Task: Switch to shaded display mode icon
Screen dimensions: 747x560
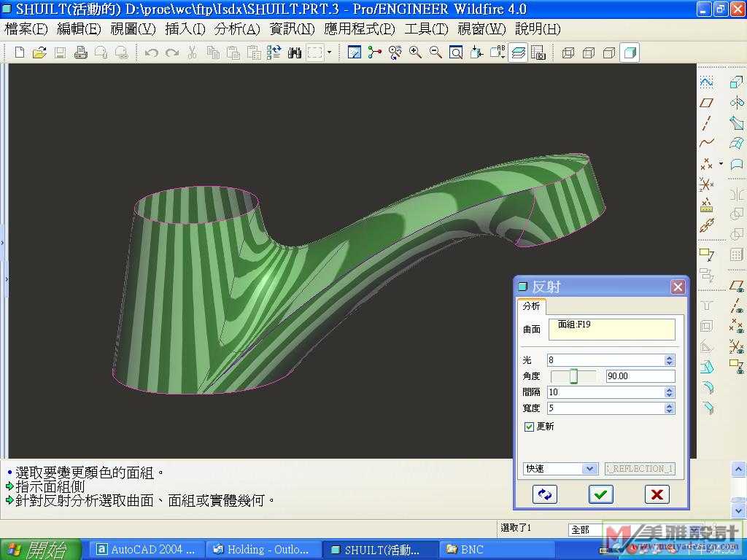Action: pos(630,52)
